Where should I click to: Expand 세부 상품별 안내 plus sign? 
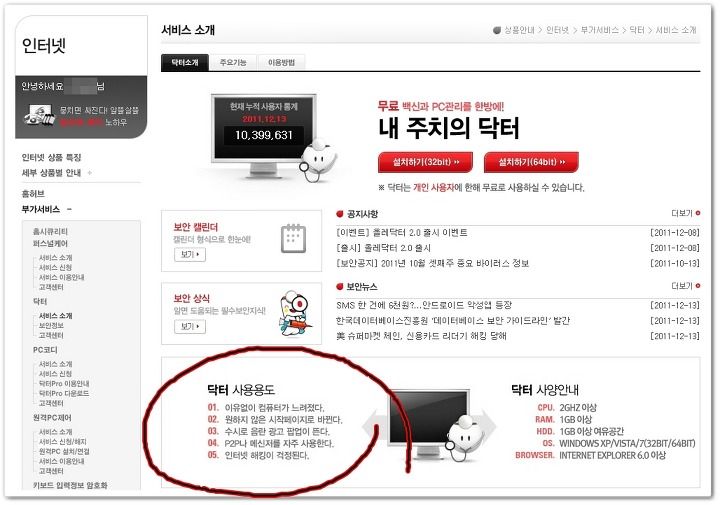click(x=90, y=173)
